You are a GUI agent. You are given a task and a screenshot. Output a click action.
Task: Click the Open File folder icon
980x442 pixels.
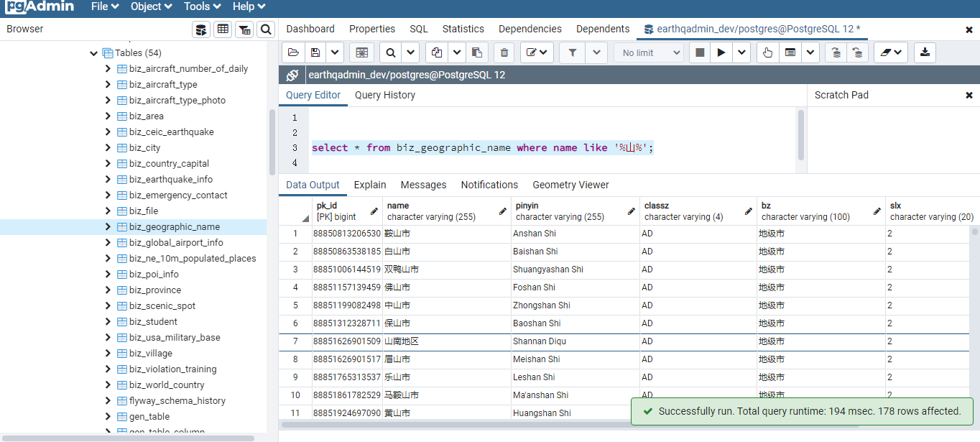(292, 52)
